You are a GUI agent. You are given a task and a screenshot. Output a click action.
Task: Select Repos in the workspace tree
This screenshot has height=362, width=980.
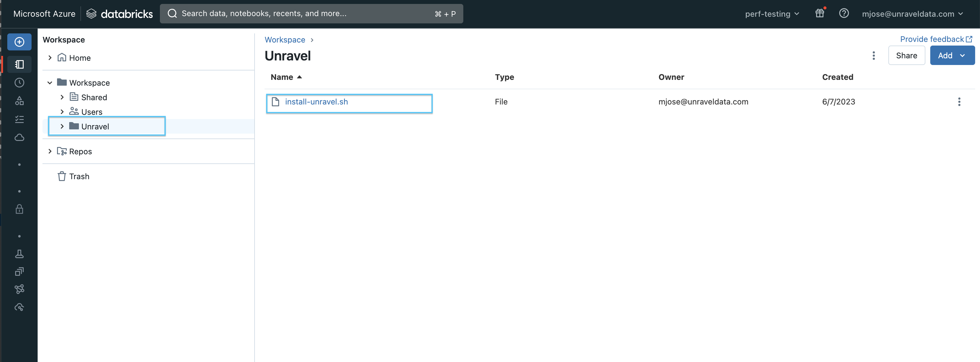80,152
